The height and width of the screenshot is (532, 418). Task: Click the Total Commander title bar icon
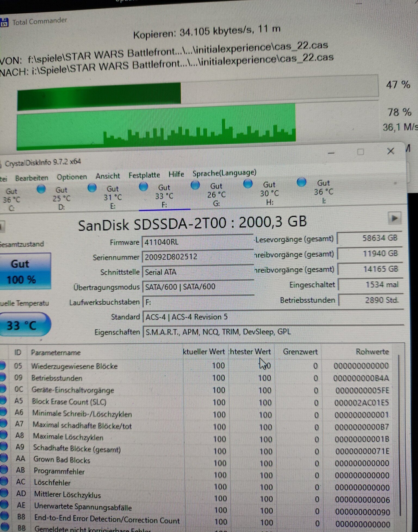4,22
